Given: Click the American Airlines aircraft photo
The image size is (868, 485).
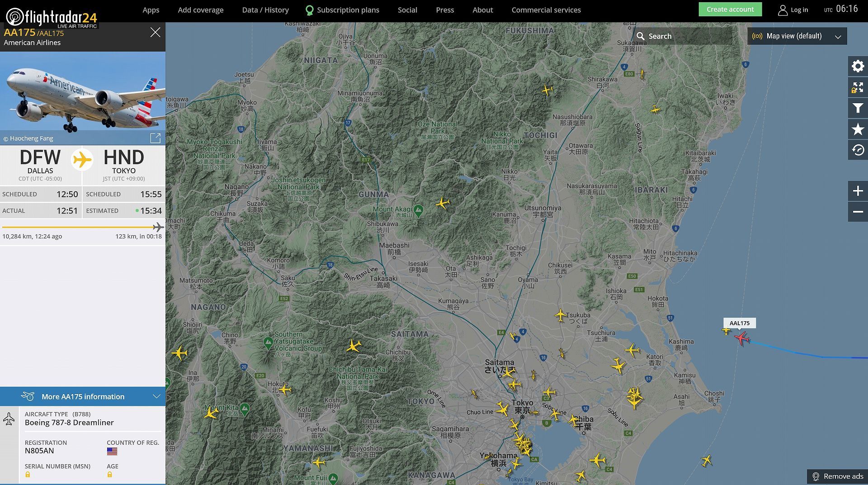Looking at the screenshot, I should pos(83,98).
